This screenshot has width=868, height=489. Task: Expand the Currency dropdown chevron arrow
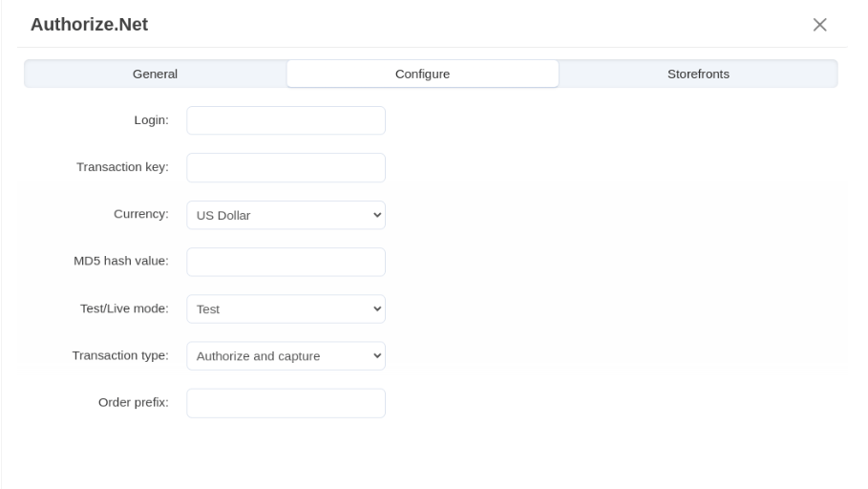click(x=376, y=215)
